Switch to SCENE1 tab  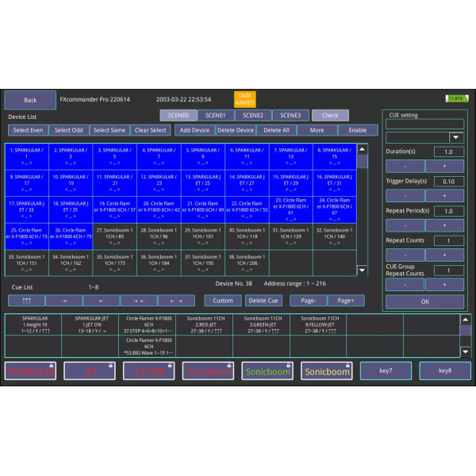[216, 115]
